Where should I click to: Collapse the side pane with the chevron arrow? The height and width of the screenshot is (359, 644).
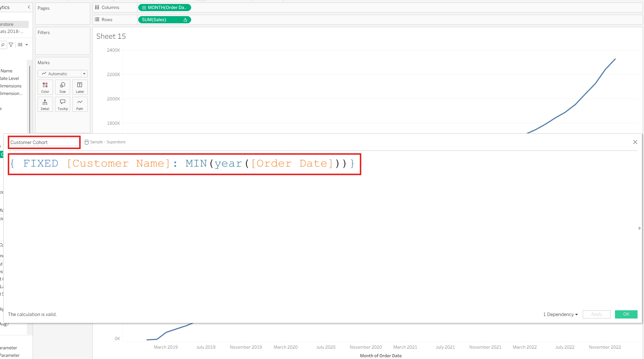(x=29, y=7)
